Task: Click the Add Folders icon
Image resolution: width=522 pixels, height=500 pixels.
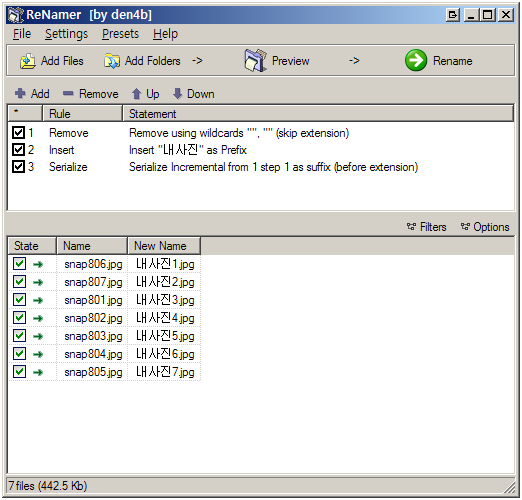Action: 112,61
